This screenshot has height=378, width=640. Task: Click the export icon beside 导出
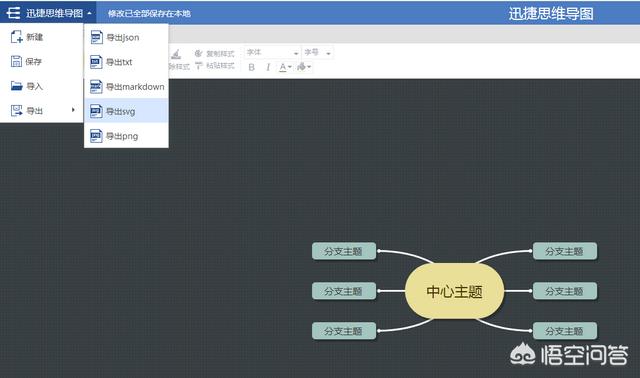pos(16,110)
